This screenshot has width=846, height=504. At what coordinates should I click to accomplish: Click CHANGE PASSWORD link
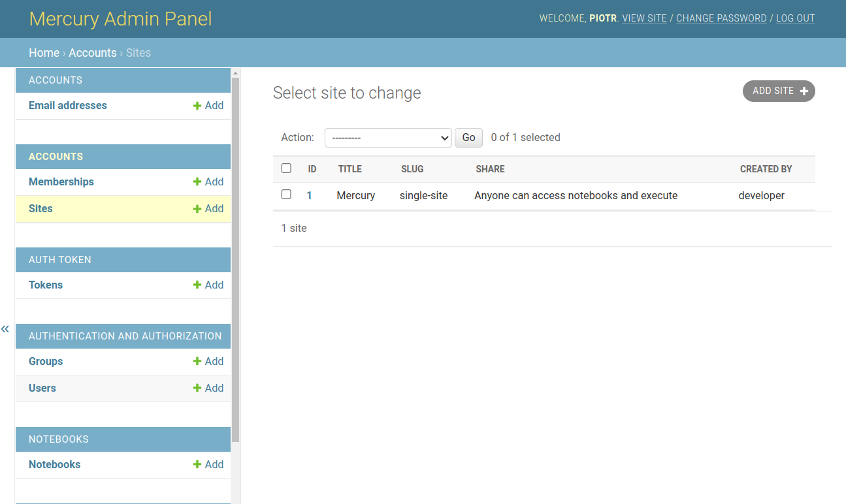(721, 18)
